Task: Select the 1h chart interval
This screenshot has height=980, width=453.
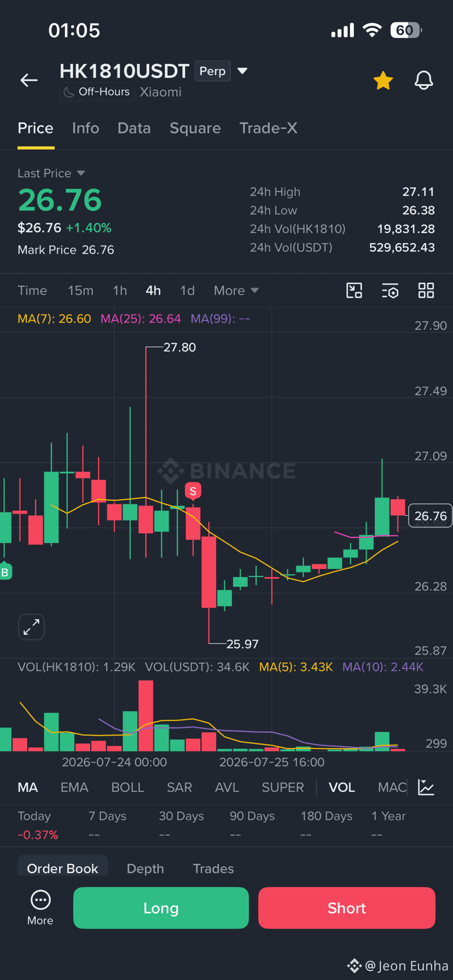Action: point(120,290)
